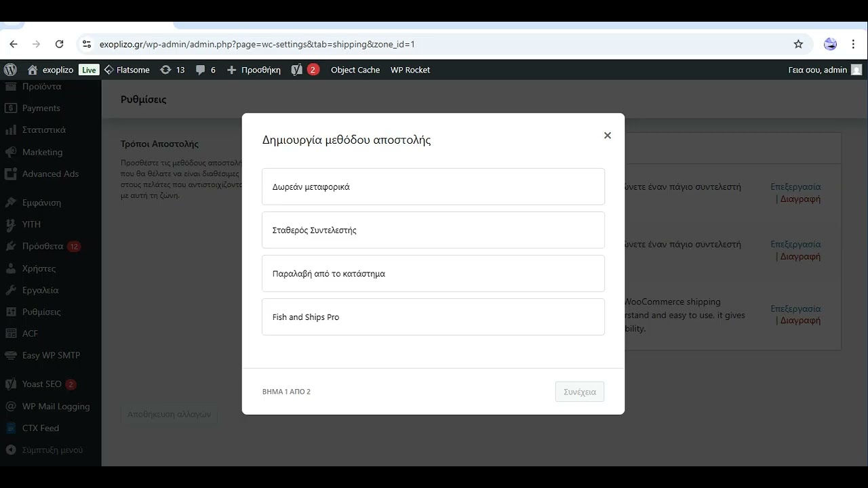This screenshot has height=488, width=868.
Task: Open the comments bubble showing 6
Action: point(205,70)
